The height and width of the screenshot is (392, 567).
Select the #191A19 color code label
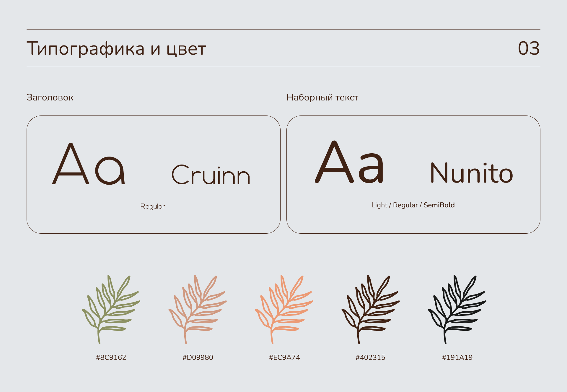(x=457, y=357)
